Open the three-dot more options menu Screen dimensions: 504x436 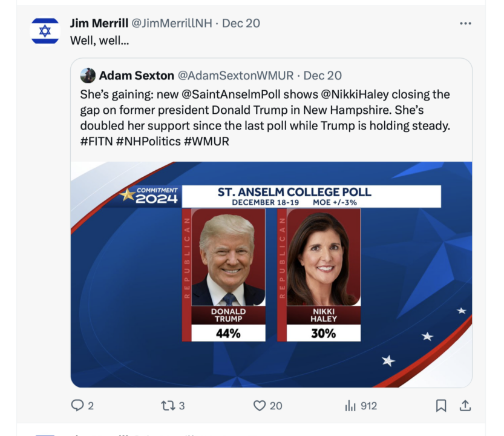(465, 24)
